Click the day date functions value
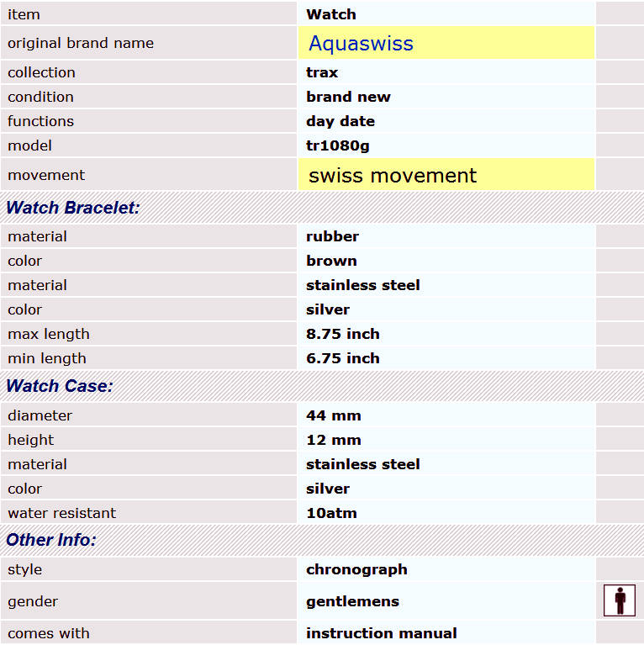 (x=340, y=121)
